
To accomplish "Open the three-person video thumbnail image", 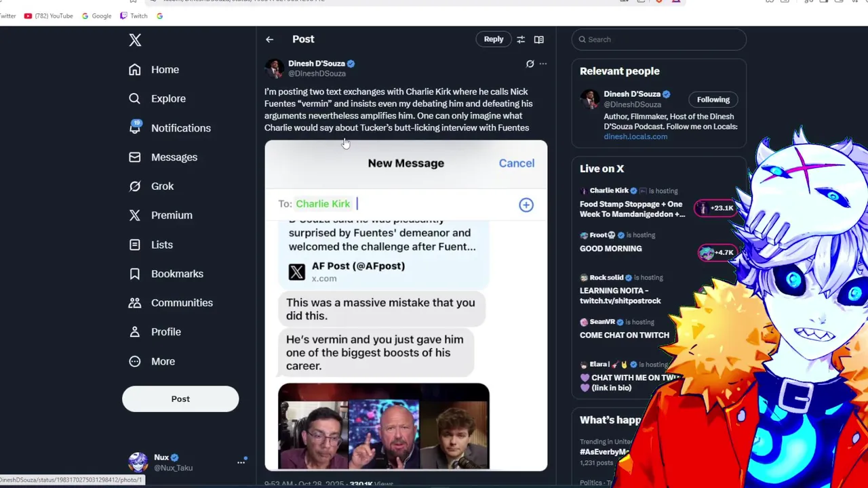I will click(x=383, y=427).
